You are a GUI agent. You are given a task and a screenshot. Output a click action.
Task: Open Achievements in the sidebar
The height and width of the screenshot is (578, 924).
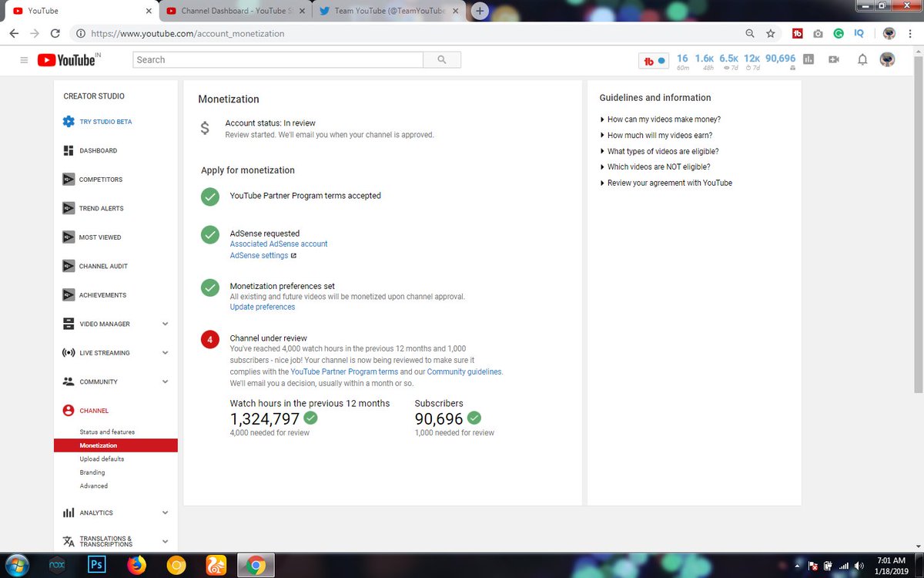point(102,295)
